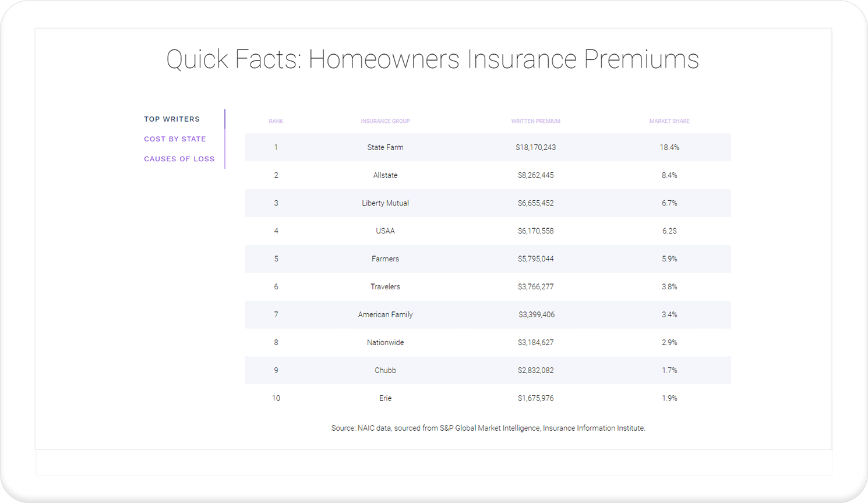868x503 pixels.
Task: Click Nationwide premium $3,184,627
Action: (x=535, y=343)
